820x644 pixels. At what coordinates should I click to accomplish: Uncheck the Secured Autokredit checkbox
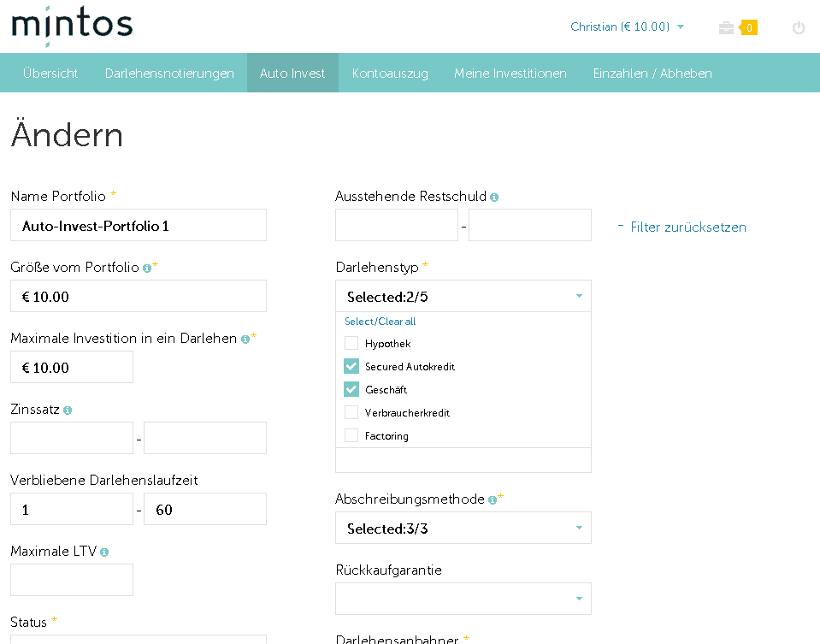(351, 366)
